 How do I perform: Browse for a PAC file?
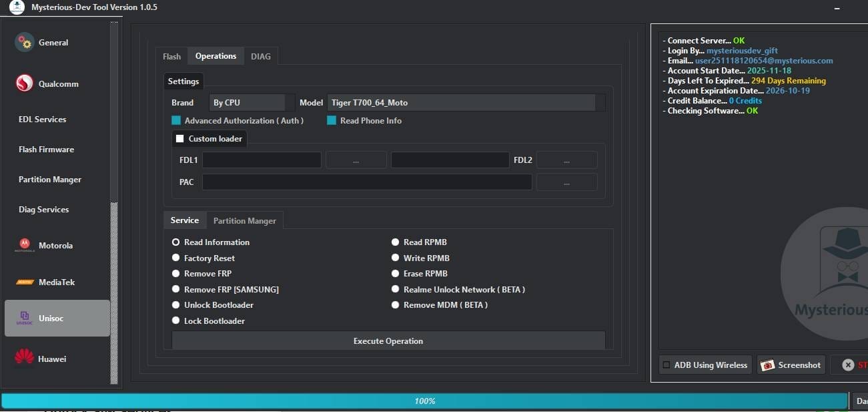coord(566,182)
